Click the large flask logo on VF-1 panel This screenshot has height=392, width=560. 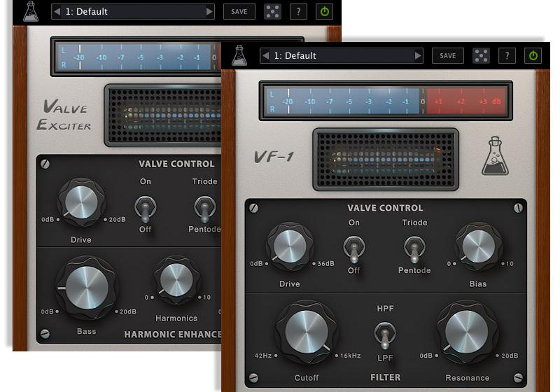[496, 156]
